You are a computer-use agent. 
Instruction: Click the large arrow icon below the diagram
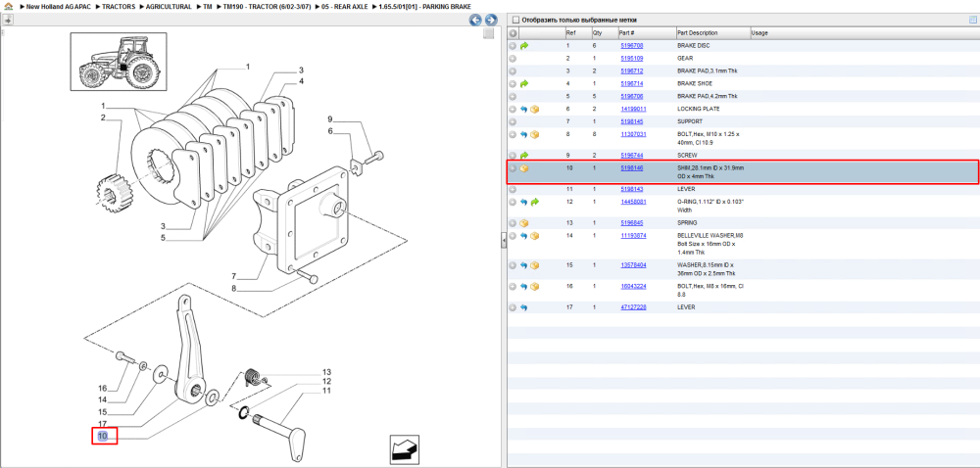[x=405, y=449]
